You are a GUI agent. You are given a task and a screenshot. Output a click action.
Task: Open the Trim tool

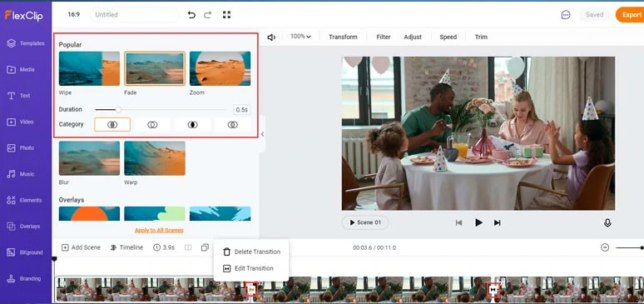481,37
